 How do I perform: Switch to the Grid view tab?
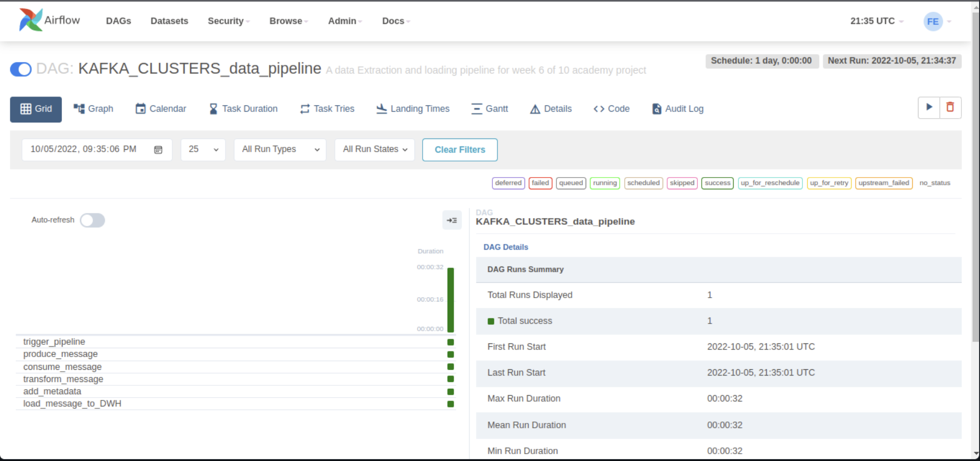pyautogui.click(x=36, y=109)
